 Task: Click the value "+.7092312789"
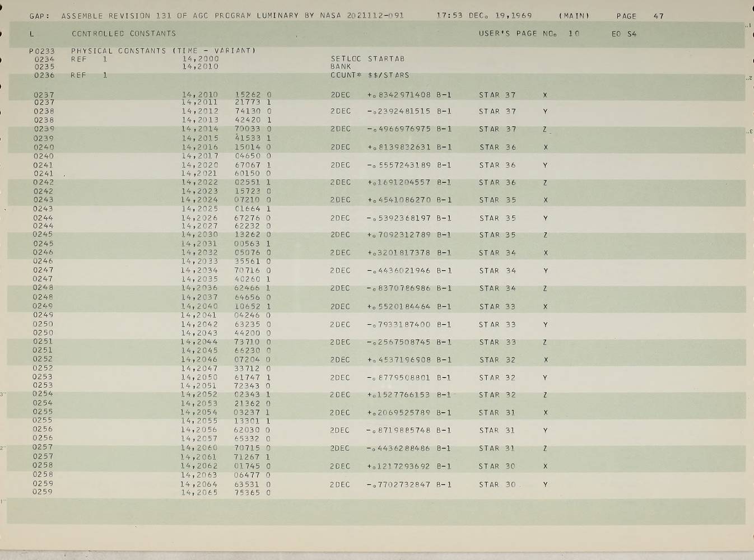point(399,235)
